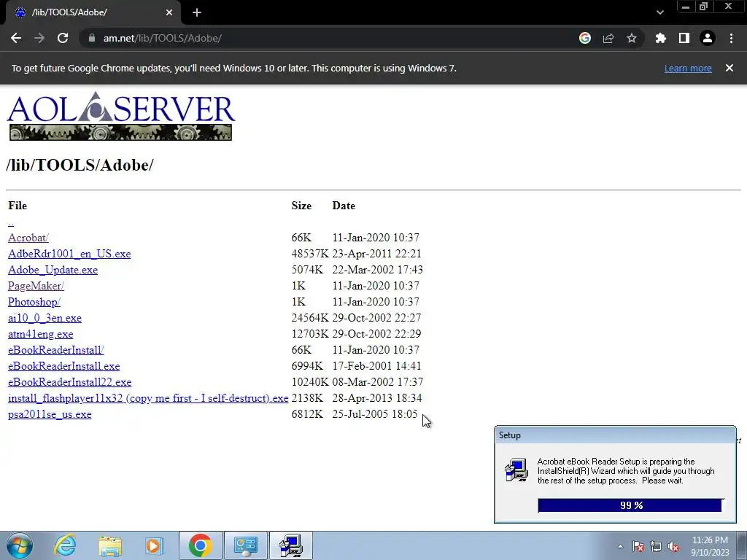Viewport: 747px width, 560px height.
Task: Open the Extensions puzzle icon
Action: 660,38
